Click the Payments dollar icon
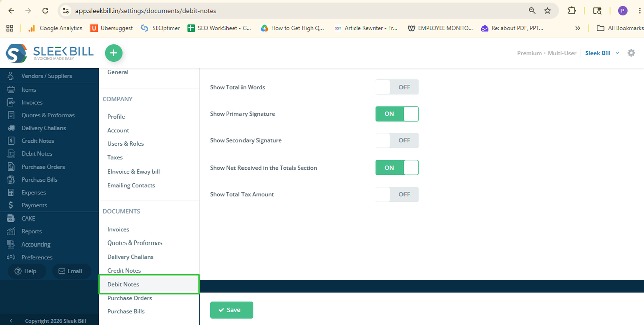The width and height of the screenshot is (644, 325). pyautogui.click(x=11, y=205)
